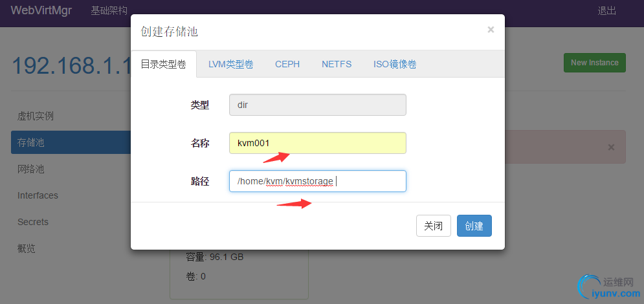Switch to the NETFS tab
Viewport: 644px width, 304px height.
[337, 64]
